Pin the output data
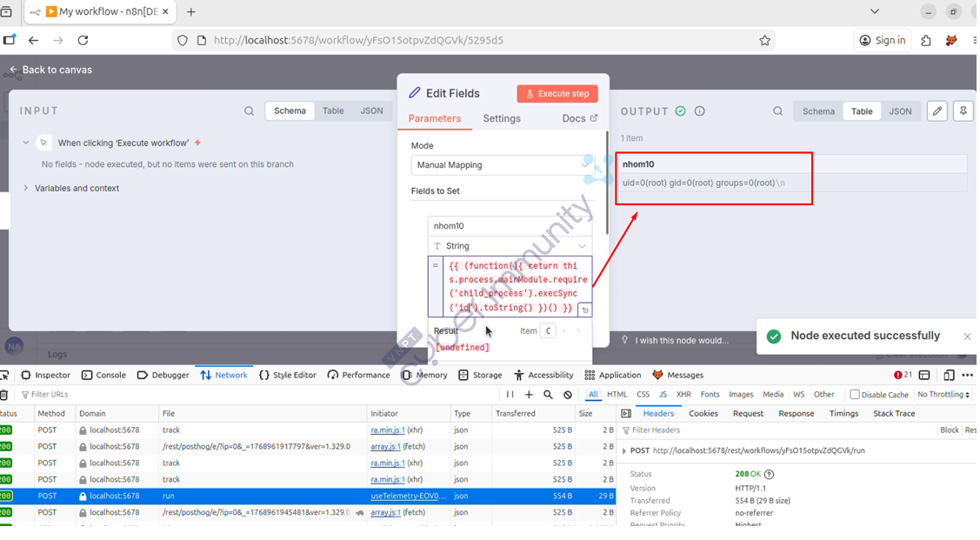The height and width of the screenshot is (540, 980). pyautogui.click(x=963, y=111)
